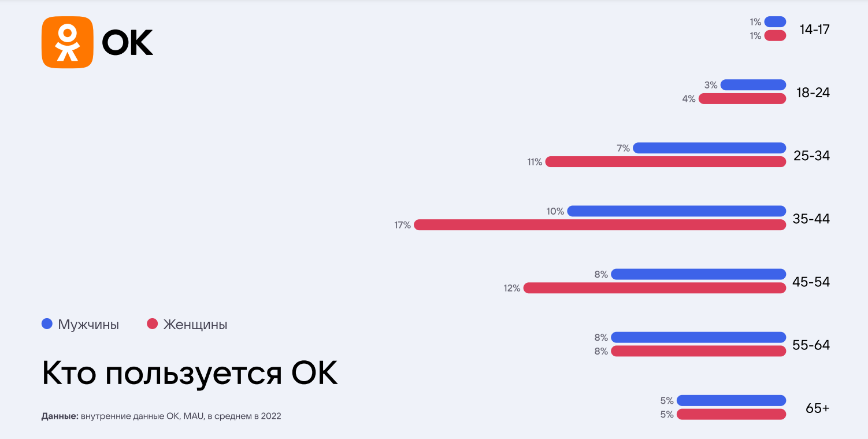Click the 8% blue bar for 55-64
This screenshot has height=439, width=868.
pos(699,337)
